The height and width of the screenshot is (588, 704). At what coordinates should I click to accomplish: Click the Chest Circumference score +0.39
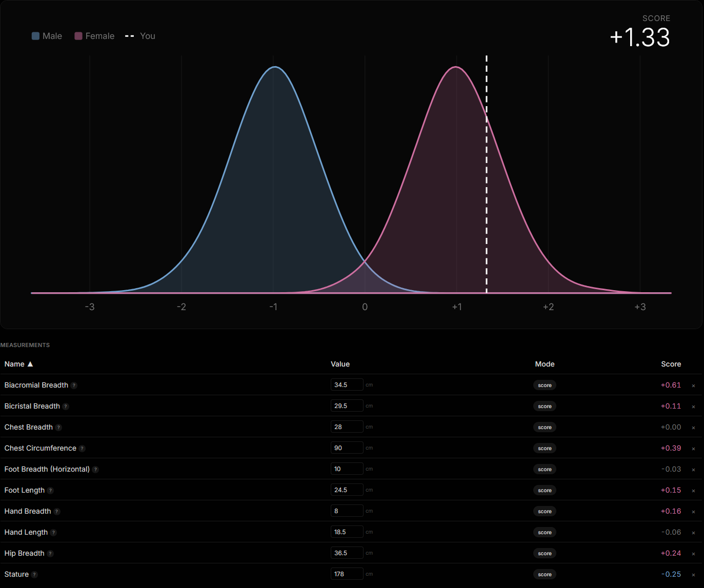671,448
